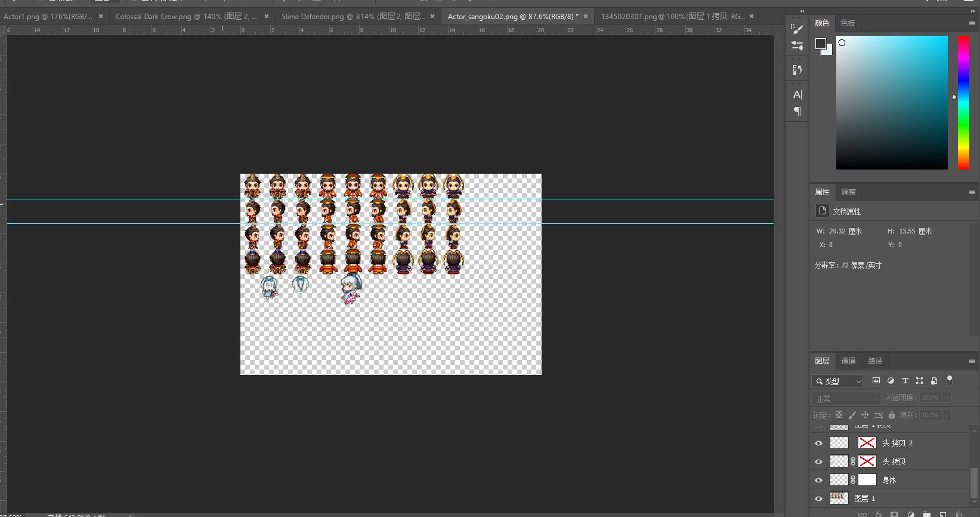980x517 pixels.
Task: Click the foreground color swatch
Action: coord(821,44)
